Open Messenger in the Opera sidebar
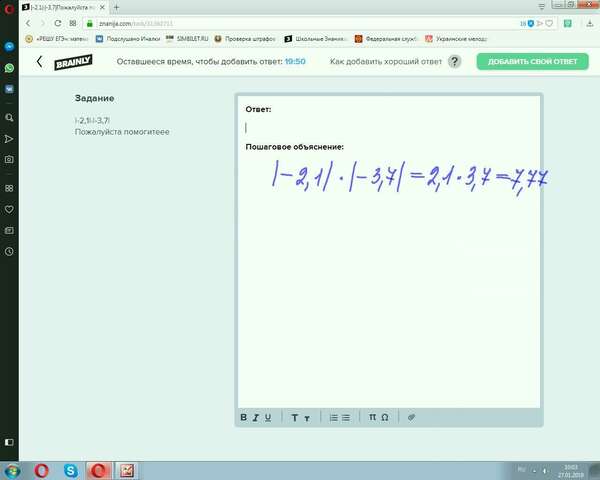 point(9,46)
